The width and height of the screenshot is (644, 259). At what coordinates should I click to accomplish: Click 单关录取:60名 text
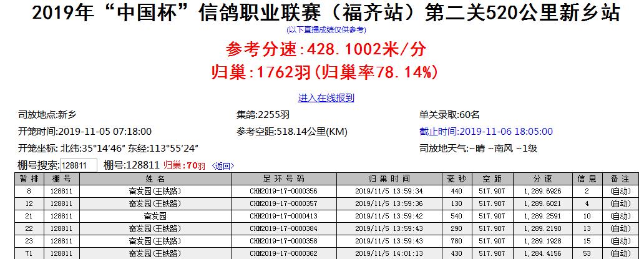449,115
